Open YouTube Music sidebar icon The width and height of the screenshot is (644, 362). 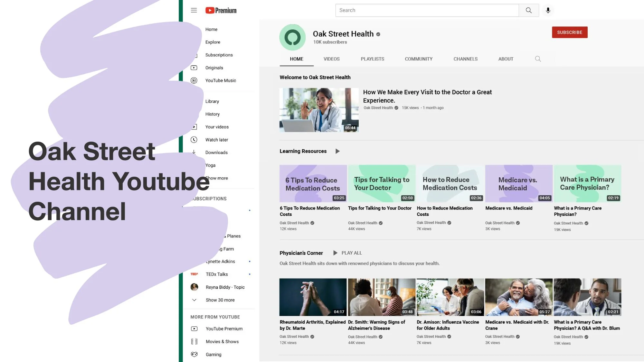tap(194, 80)
